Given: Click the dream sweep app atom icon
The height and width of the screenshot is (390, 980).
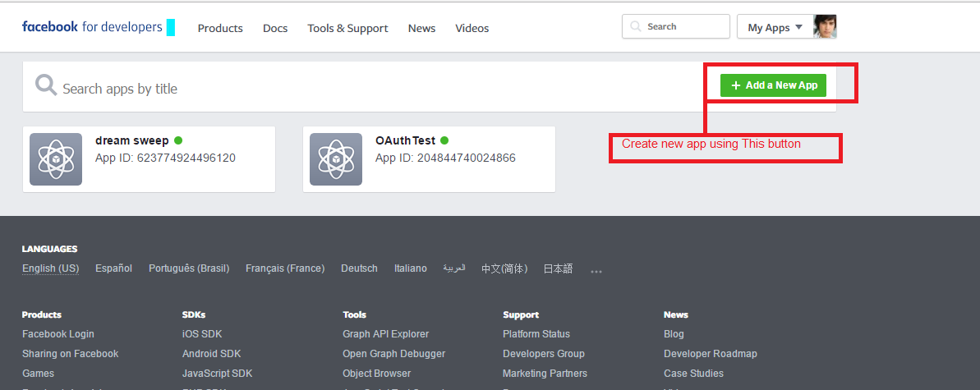Looking at the screenshot, I should coord(56,159).
